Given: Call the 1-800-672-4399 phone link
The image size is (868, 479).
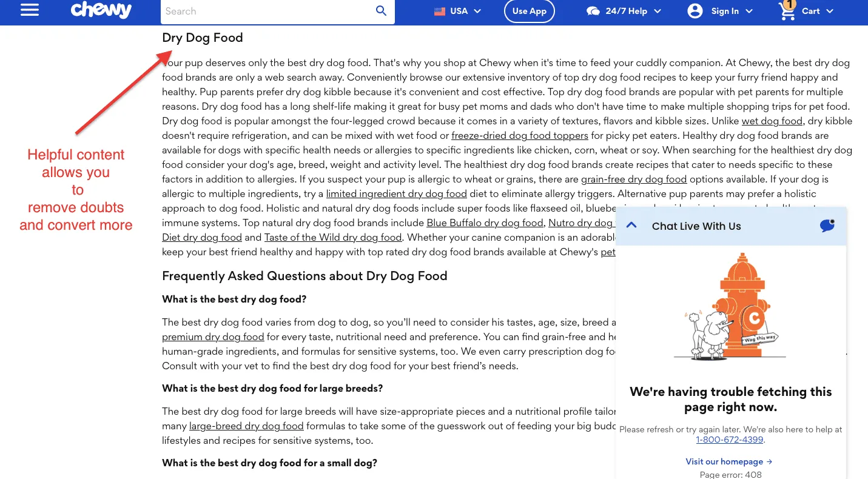Looking at the screenshot, I should point(730,440).
